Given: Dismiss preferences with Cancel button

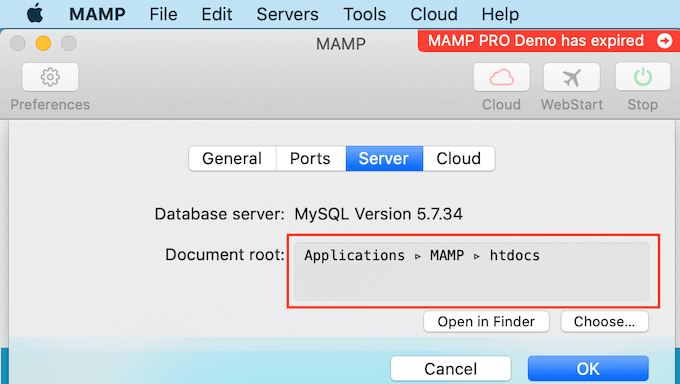Looking at the screenshot, I should click(451, 369).
